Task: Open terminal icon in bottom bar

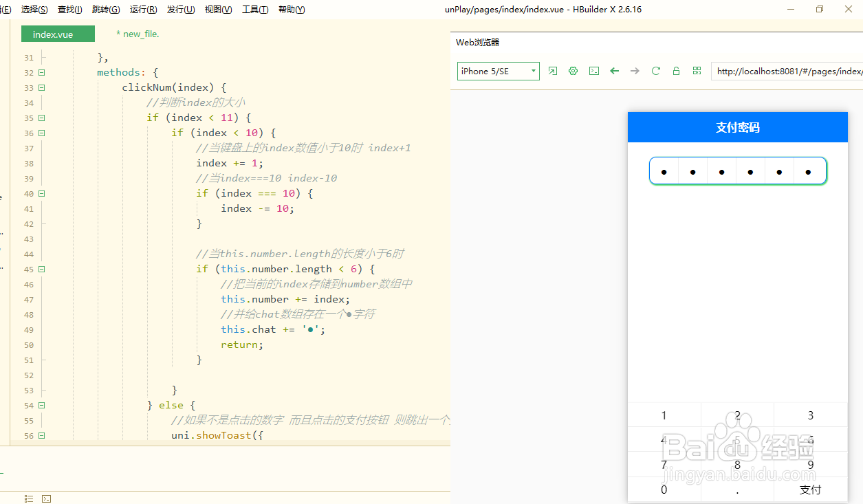Action: [x=46, y=498]
